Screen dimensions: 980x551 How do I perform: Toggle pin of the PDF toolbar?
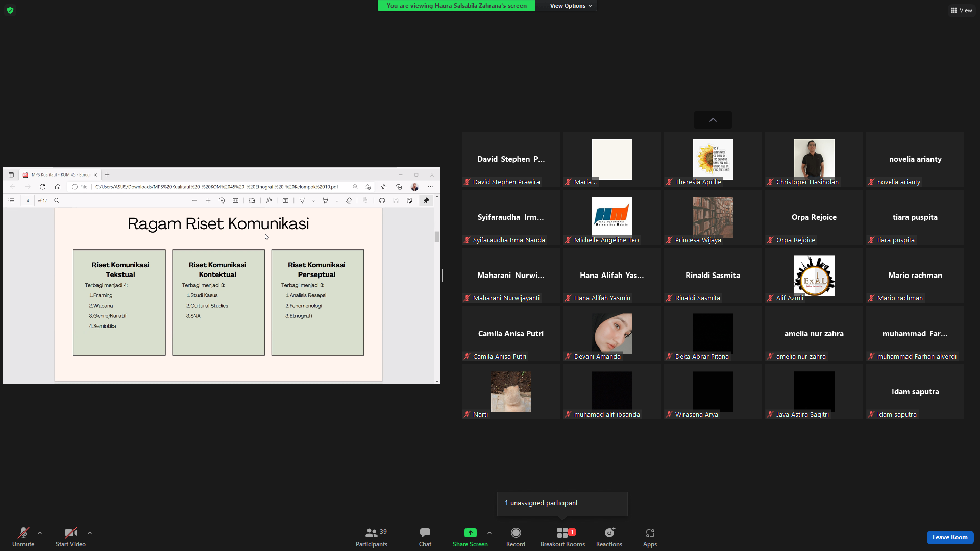426,201
